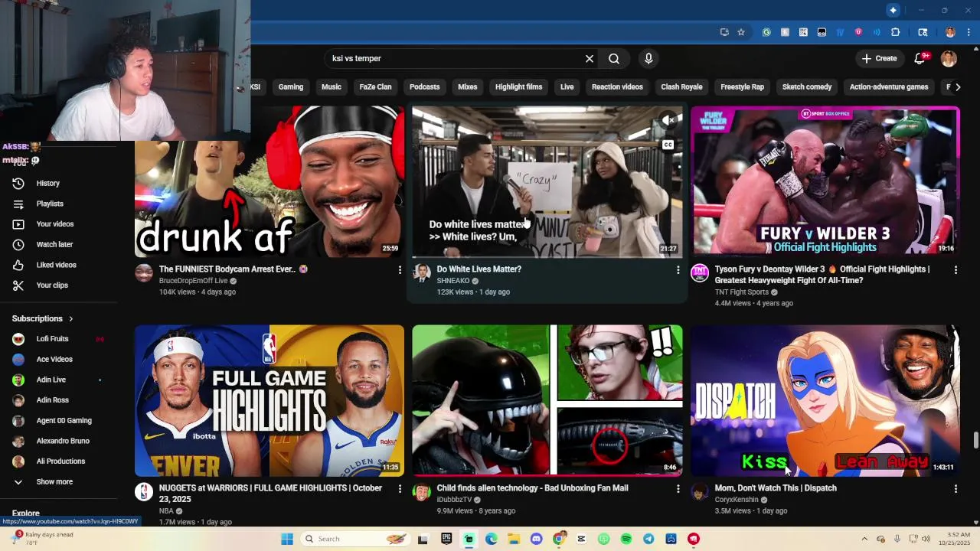The width and height of the screenshot is (980, 551).
Task: Click the Gemini sparkle icon in title bar
Action: point(893,10)
